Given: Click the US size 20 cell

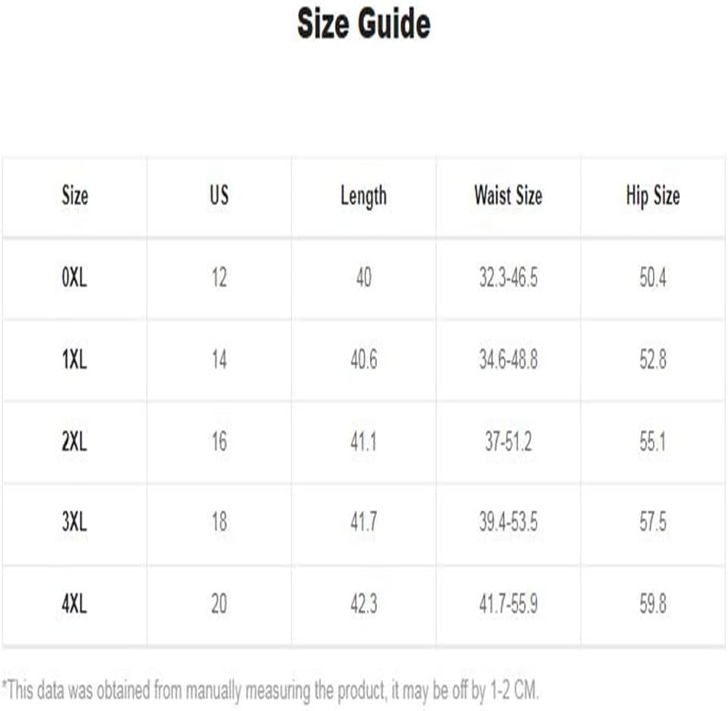Looking at the screenshot, I should (x=219, y=605).
